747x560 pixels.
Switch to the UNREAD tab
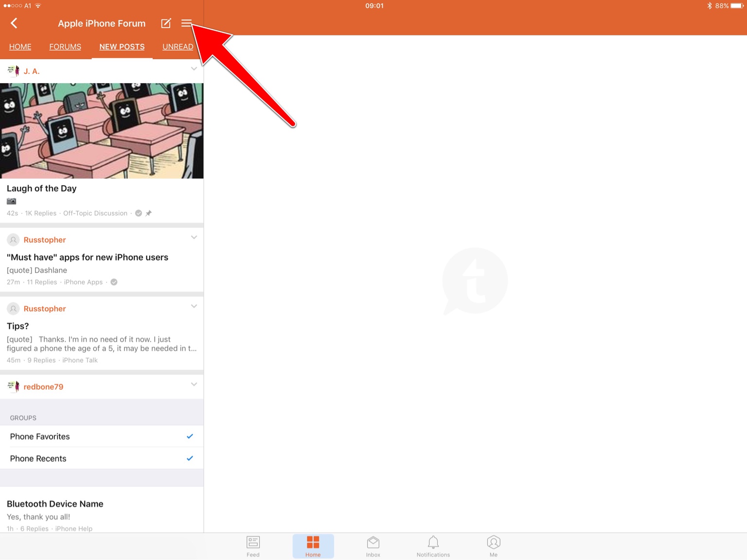pos(178,47)
